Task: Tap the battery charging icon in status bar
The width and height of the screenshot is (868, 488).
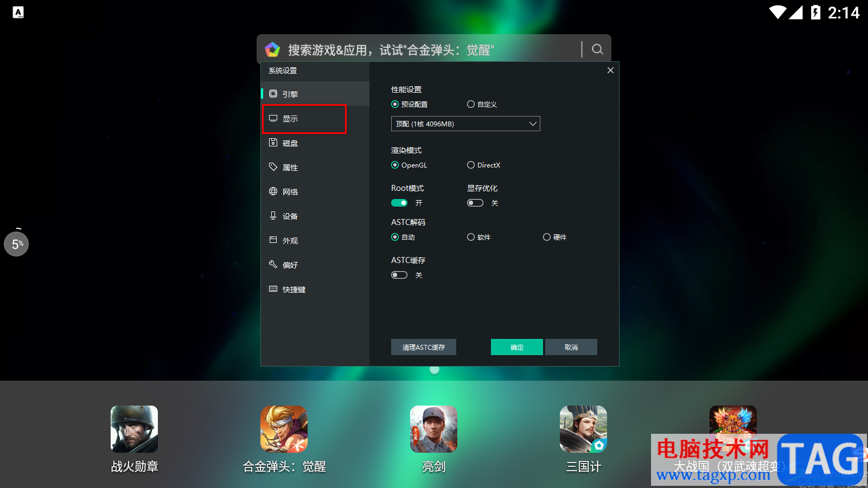Action: tap(815, 12)
